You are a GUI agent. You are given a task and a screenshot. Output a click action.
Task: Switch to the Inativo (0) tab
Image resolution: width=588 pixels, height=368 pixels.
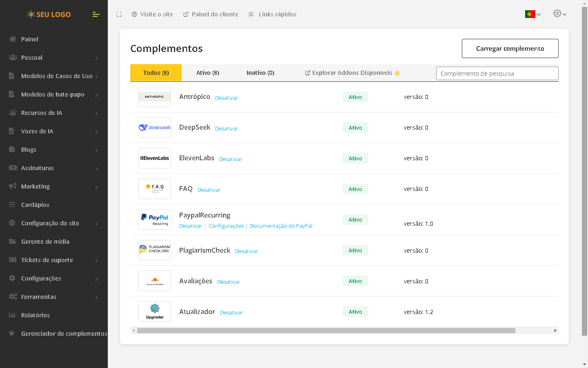click(260, 73)
